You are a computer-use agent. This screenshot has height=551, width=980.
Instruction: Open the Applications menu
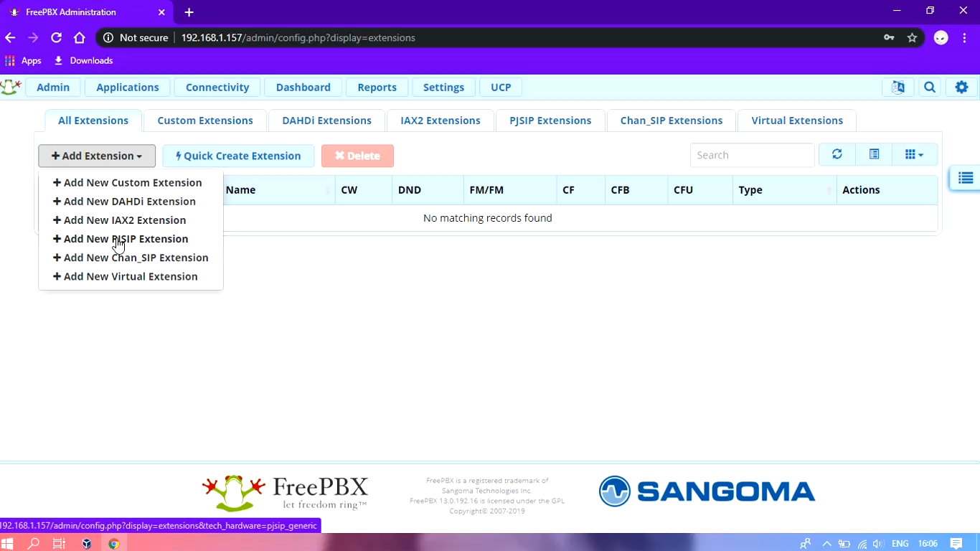pyautogui.click(x=128, y=88)
